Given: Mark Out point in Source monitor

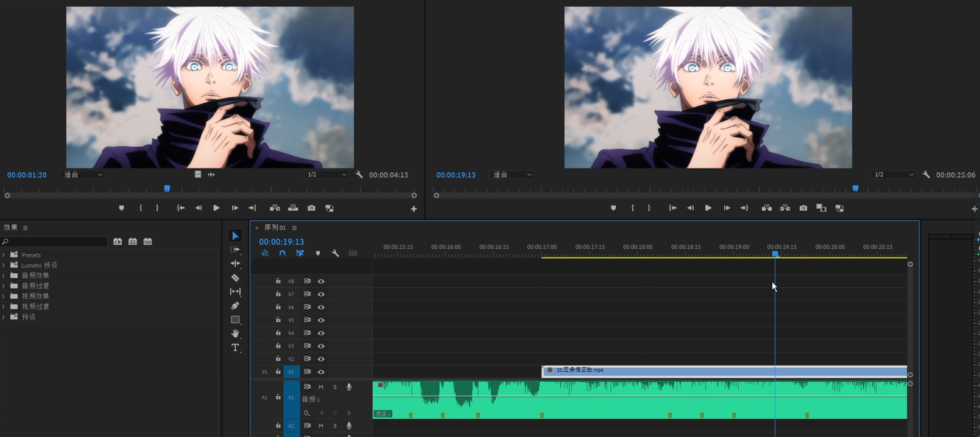Looking at the screenshot, I should tap(157, 208).
